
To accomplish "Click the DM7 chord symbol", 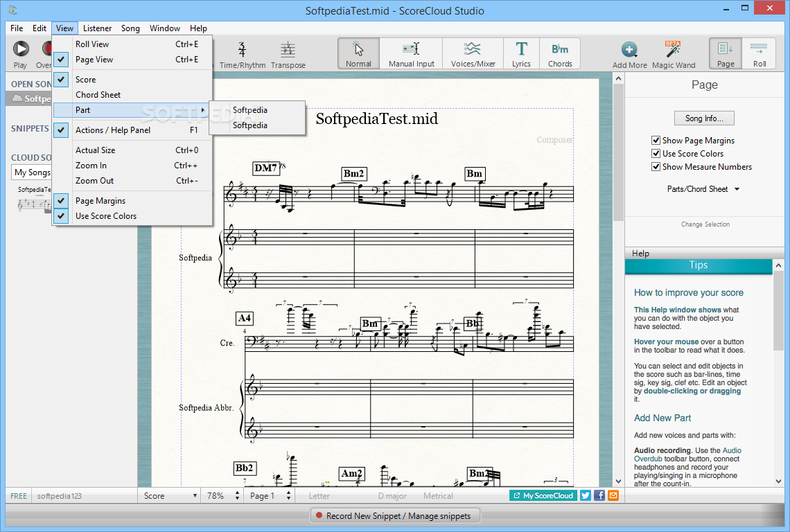I will click(265, 168).
